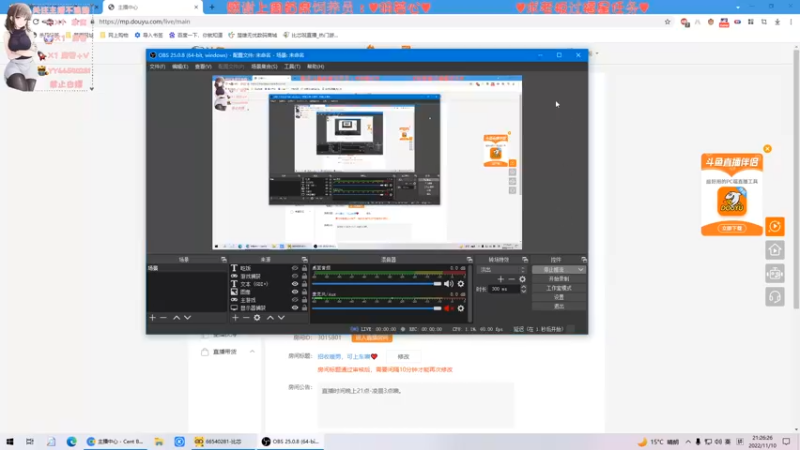Move source down in sources panel
Viewport: 800px width, 450px height.
point(281,317)
